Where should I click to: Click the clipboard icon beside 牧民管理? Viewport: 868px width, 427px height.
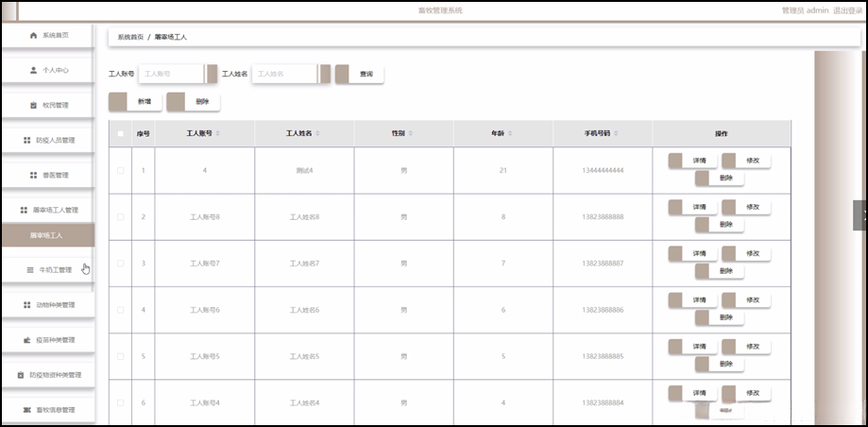click(33, 106)
